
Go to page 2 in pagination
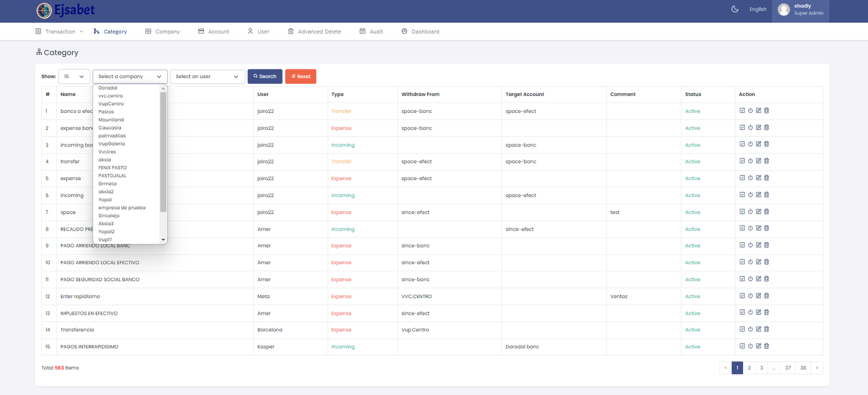749,368
